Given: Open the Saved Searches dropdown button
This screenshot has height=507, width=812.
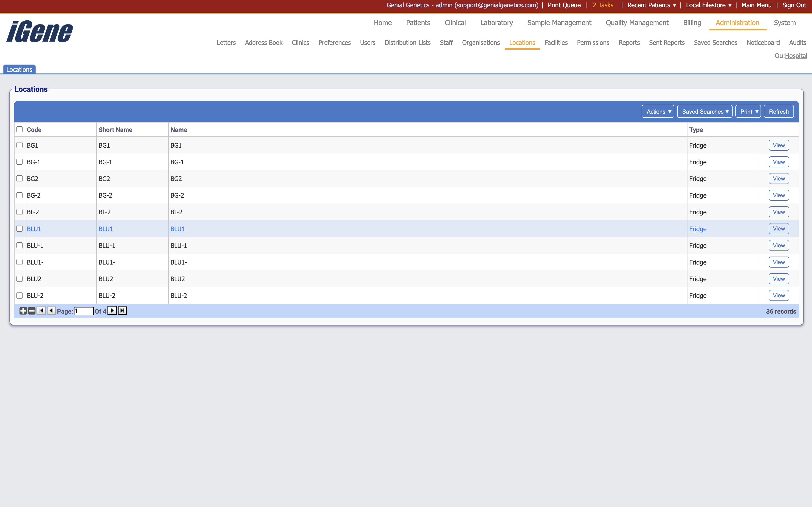Looking at the screenshot, I should 704,112.
